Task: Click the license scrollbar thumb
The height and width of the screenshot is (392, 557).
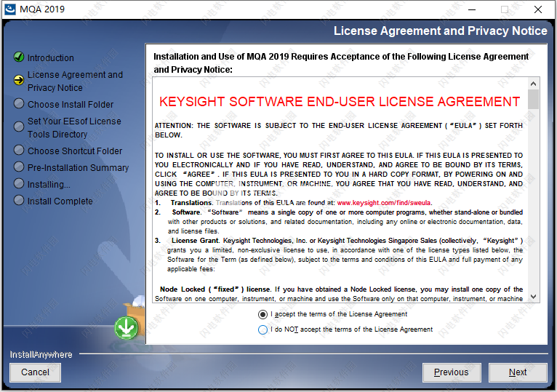Action: coord(533,99)
